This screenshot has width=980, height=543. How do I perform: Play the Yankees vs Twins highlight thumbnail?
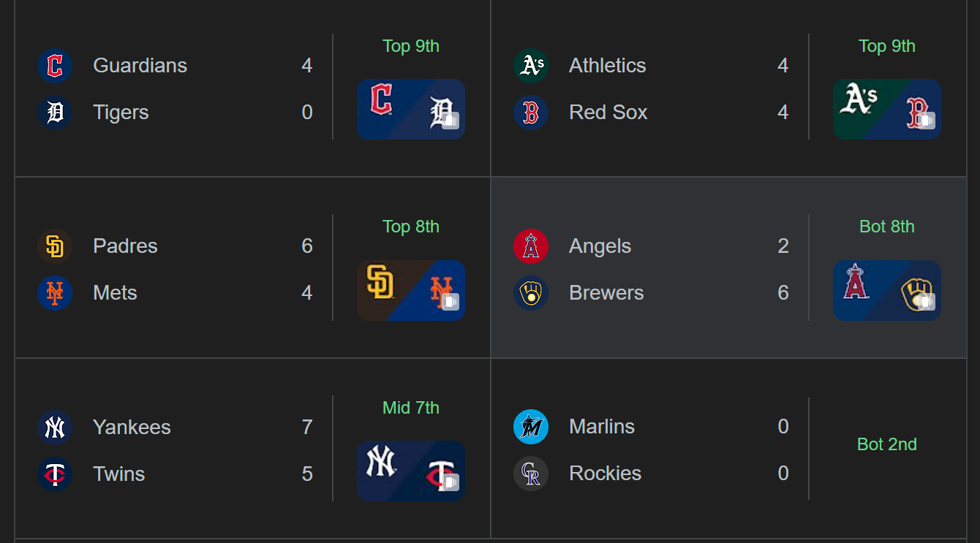pos(411,471)
